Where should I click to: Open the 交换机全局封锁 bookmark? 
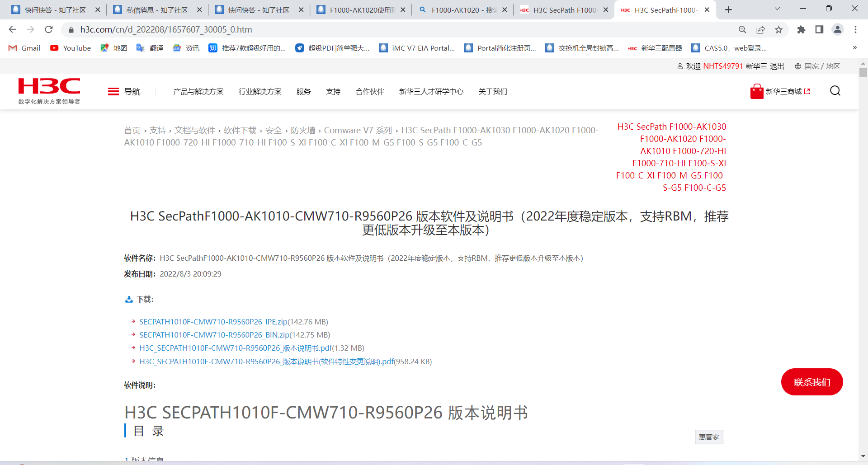(x=582, y=48)
